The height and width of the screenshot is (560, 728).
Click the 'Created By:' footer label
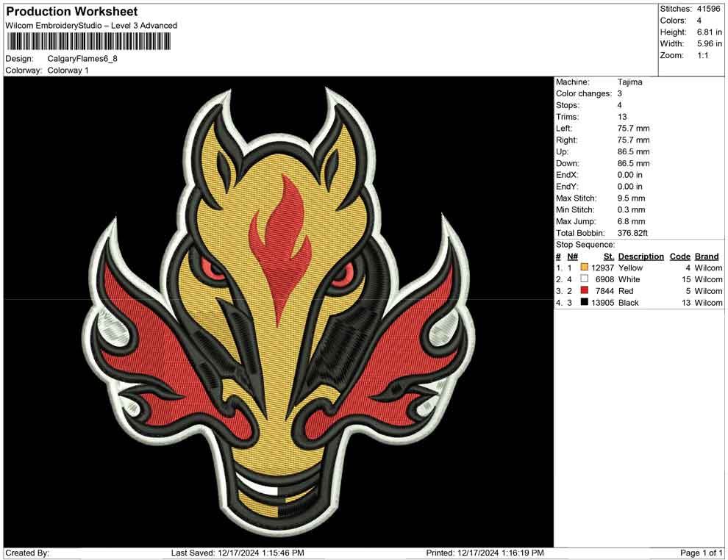coord(27,553)
